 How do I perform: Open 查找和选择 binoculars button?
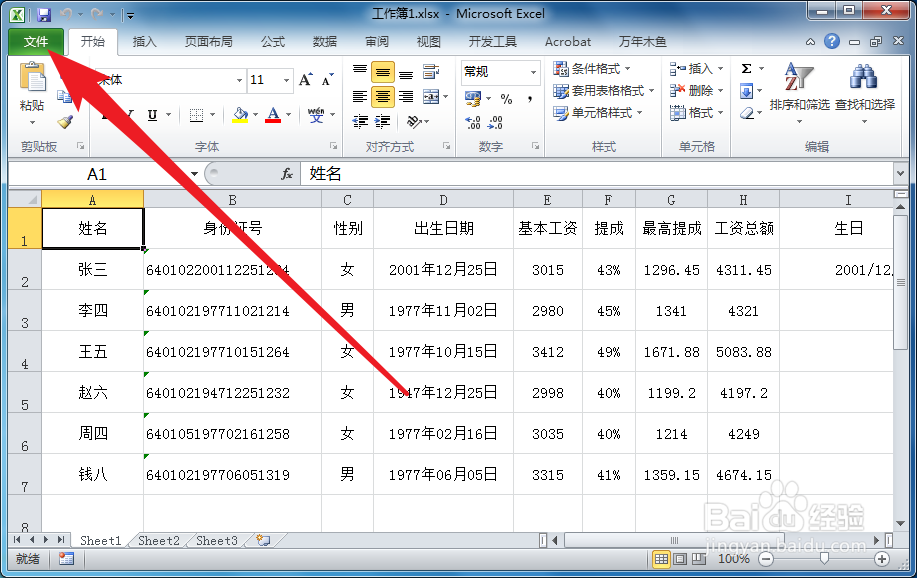point(864,93)
